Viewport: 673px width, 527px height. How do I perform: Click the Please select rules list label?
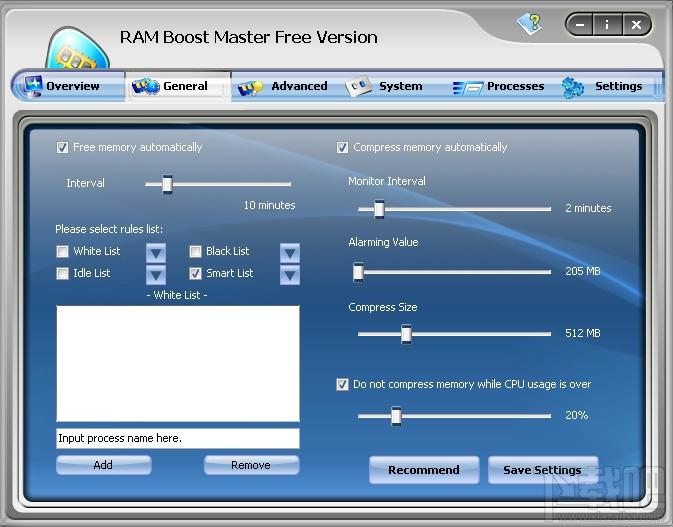point(109,229)
